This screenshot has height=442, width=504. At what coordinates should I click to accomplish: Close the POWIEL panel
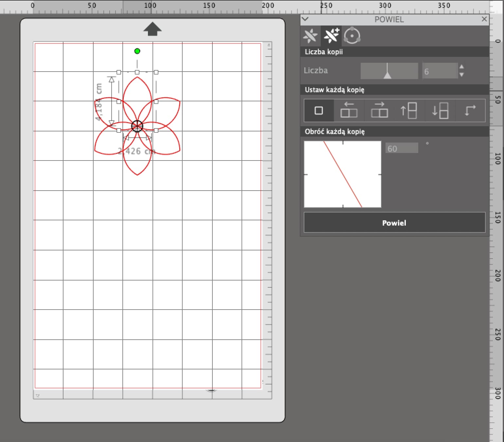click(x=484, y=19)
